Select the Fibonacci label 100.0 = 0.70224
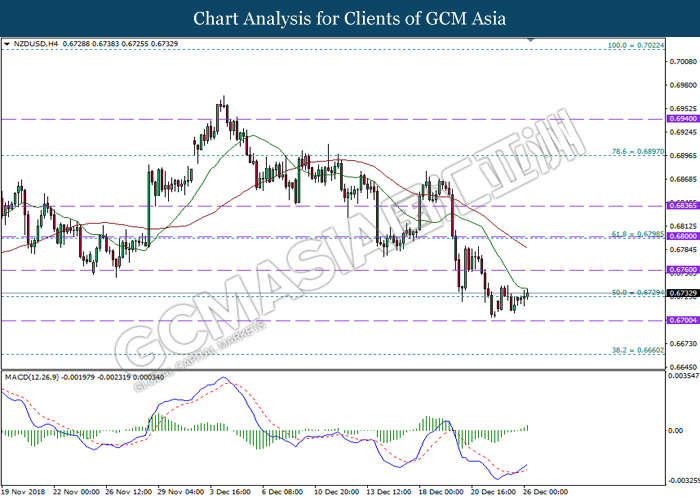Viewport: 700px width, 500px height. pos(636,45)
